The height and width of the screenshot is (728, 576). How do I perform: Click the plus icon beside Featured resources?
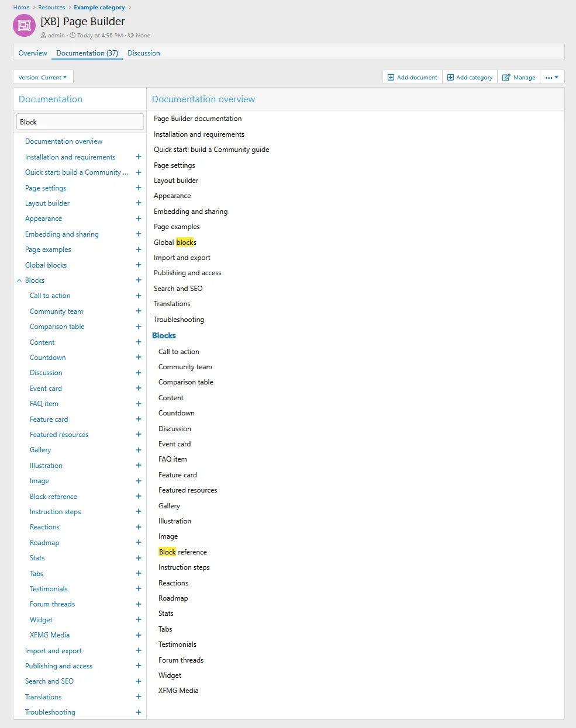tap(139, 434)
